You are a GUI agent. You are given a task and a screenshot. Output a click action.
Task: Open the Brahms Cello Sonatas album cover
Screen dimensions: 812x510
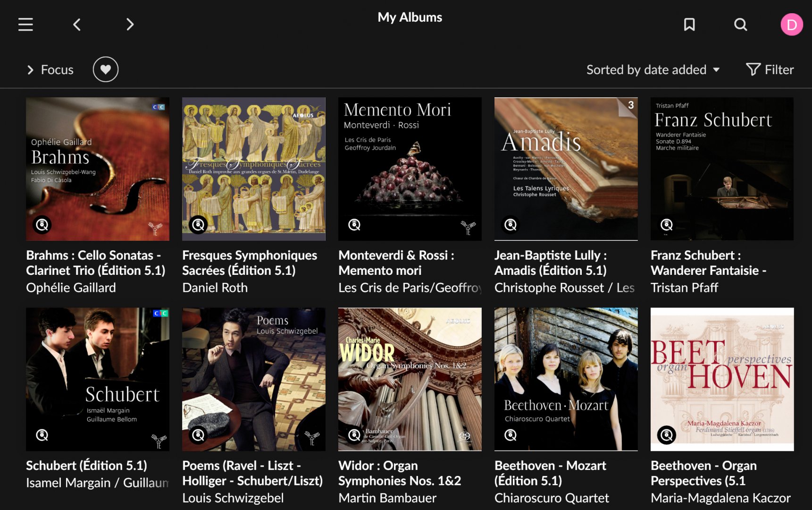98,169
